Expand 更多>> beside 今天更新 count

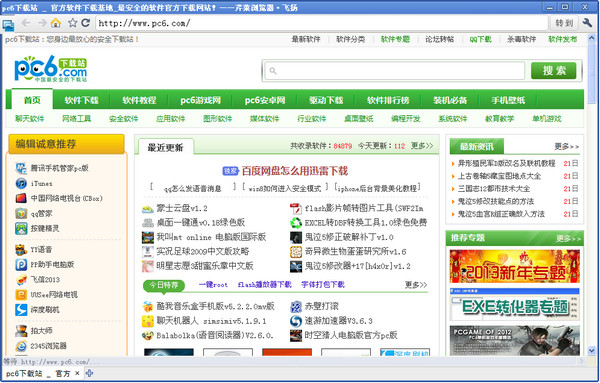tap(422, 146)
